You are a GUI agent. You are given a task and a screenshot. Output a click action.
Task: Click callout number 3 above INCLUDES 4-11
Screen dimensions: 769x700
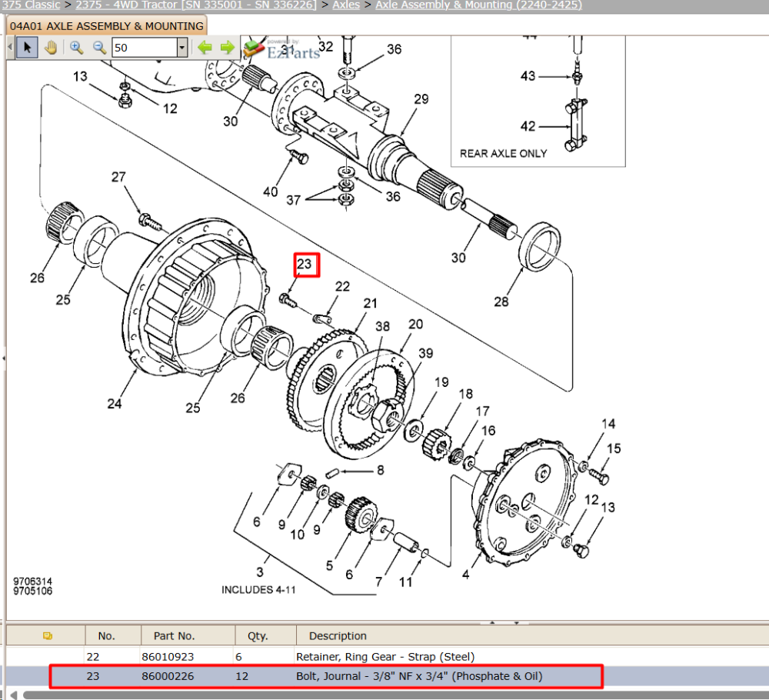(260, 572)
